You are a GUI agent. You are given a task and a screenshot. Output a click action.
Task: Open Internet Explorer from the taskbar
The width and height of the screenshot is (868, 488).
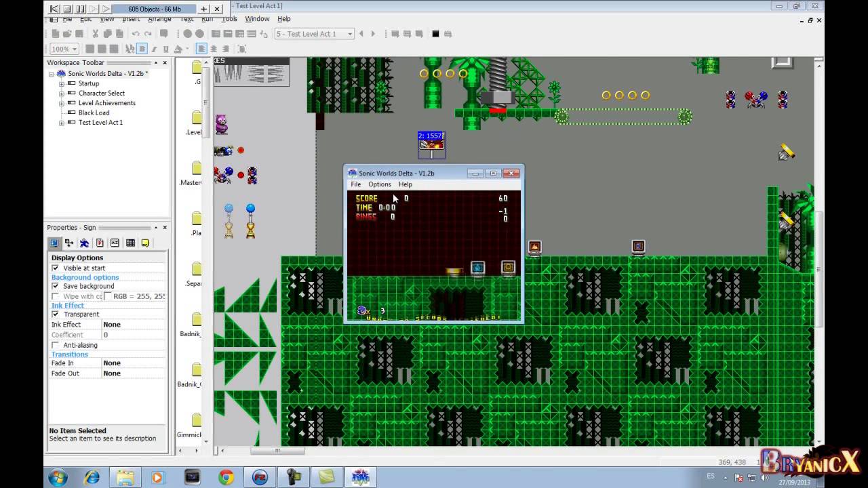pos(92,477)
